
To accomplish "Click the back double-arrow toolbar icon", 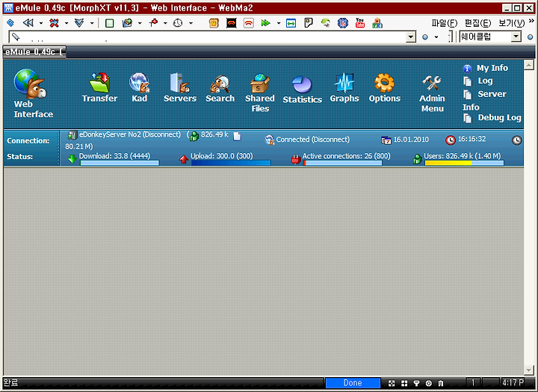I will pyautogui.click(x=28, y=23).
